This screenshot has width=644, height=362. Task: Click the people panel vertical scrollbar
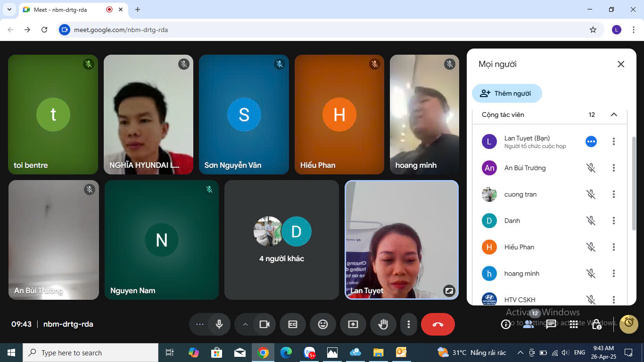pos(634,184)
